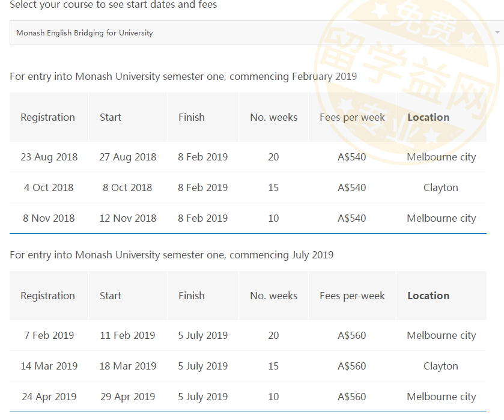Image resolution: width=504 pixels, height=420 pixels.
Task: Click the 27 Aug 2018 start date
Action: point(127,157)
